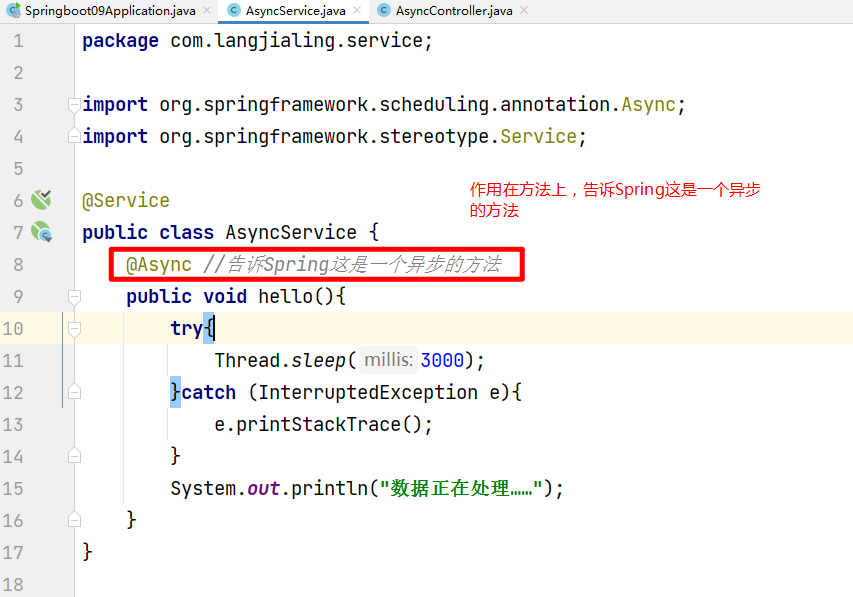Image resolution: width=853 pixels, height=597 pixels.
Task: Click the Thread.sleep call
Action: [349, 360]
